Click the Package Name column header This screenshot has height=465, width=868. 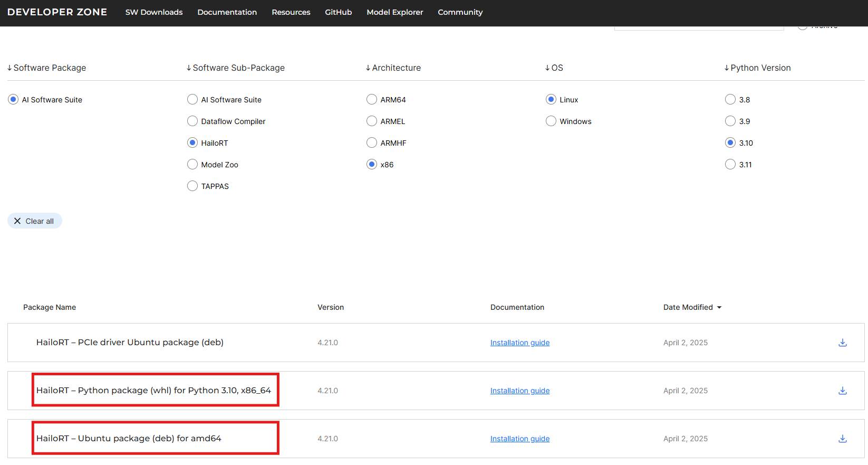50,307
